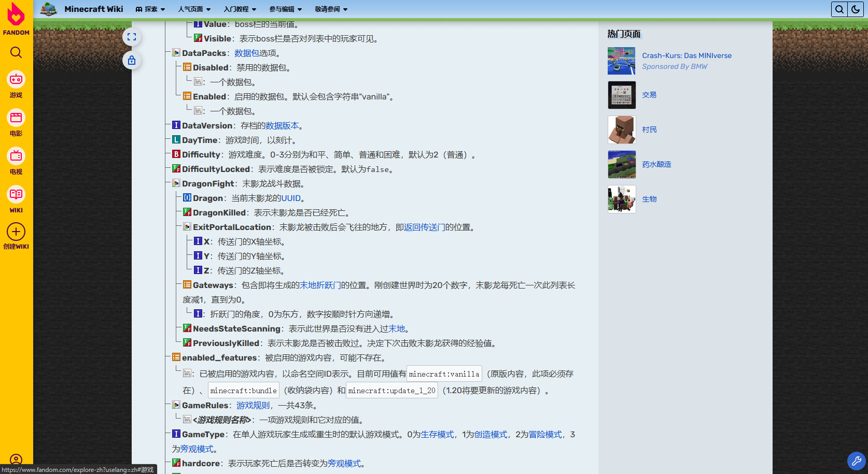
Task: Expand the 人气页面 dropdown menu
Action: [x=194, y=9]
